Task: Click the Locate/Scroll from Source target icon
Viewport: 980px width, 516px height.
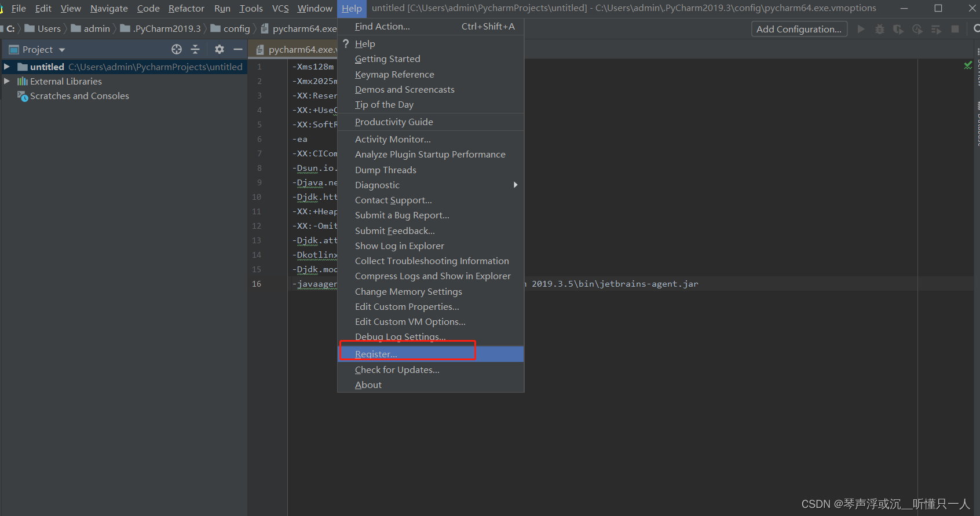Action: pyautogui.click(x=177, y=49)
